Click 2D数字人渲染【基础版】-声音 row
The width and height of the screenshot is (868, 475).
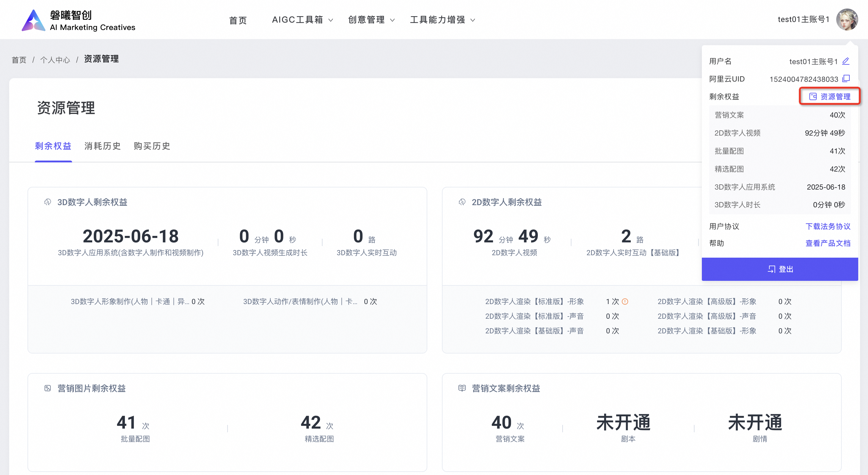pyautogui.click(x=552, y=331)
